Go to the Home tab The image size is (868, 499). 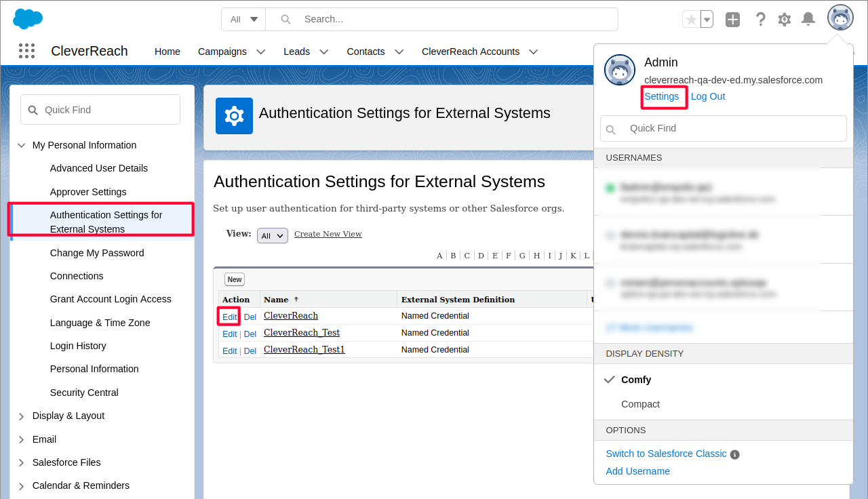(x=167, y=52)
